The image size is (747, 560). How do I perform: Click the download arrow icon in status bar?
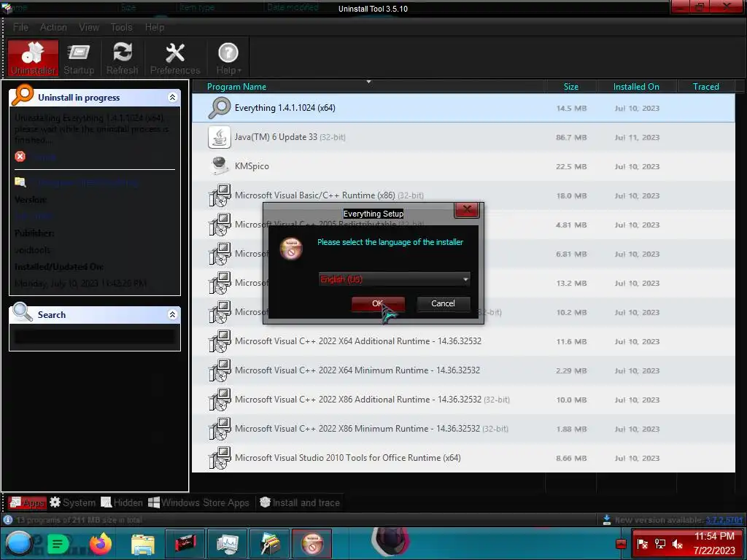coord(606,520)
